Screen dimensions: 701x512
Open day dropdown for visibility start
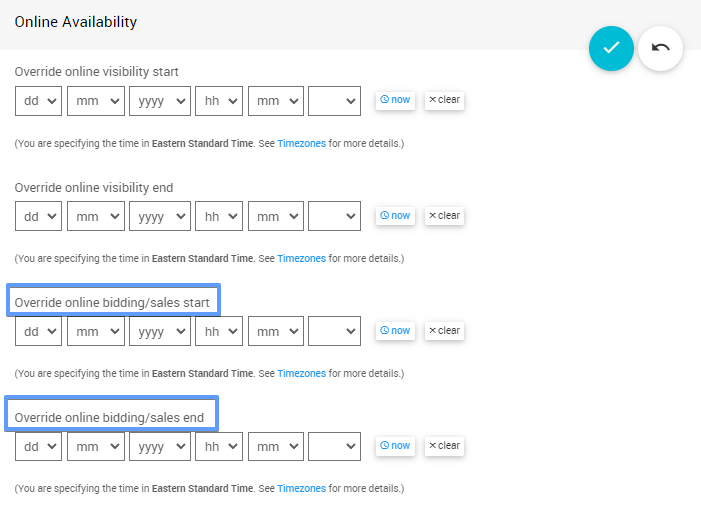38,101
